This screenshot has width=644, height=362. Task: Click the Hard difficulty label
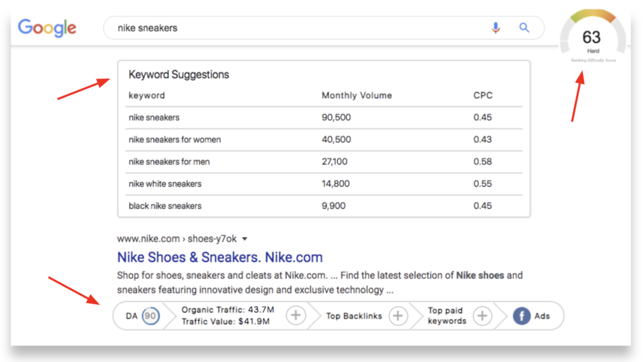[593, 51]
